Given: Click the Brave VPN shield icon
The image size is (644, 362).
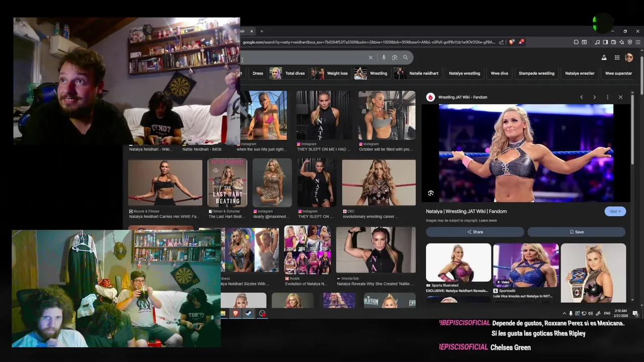Looking at the screenshot, I should (x=630, y=42).
